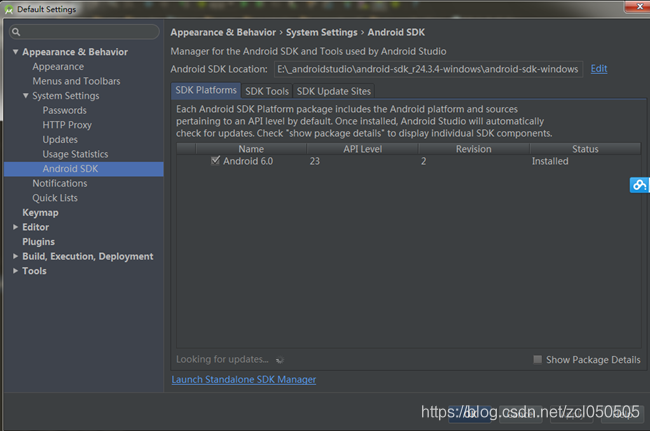
Task: Click the search magnifier icon
Action: (16, 32)
